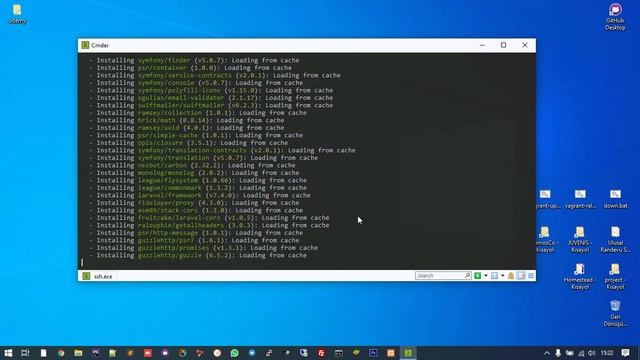Click the nesbot/carbon package line
Screen dimensions: 640x360
pos(192,165)
